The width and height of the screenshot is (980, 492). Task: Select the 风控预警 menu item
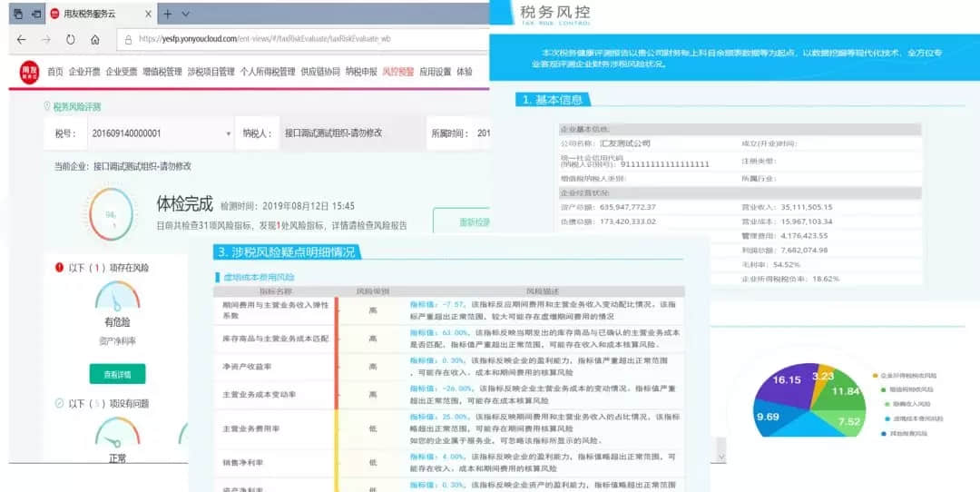(397, 72)
